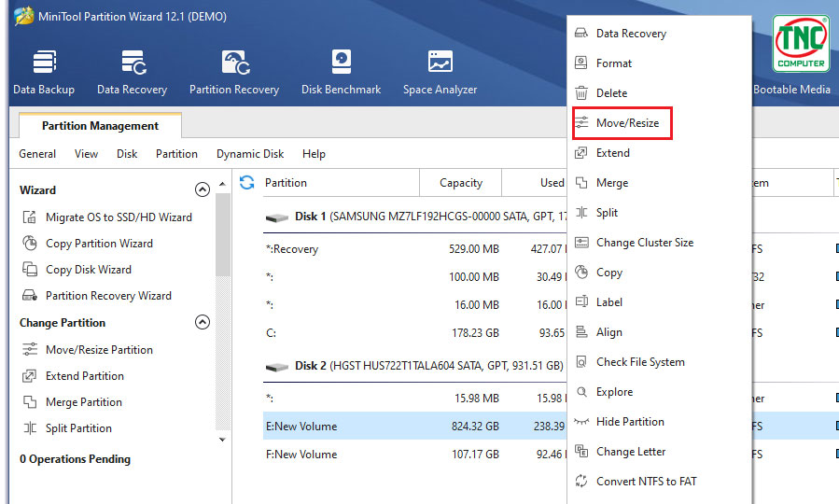Click the Format icon in context menu
The width and height of the screenshot is (839, 504).
tap(581, 63)
